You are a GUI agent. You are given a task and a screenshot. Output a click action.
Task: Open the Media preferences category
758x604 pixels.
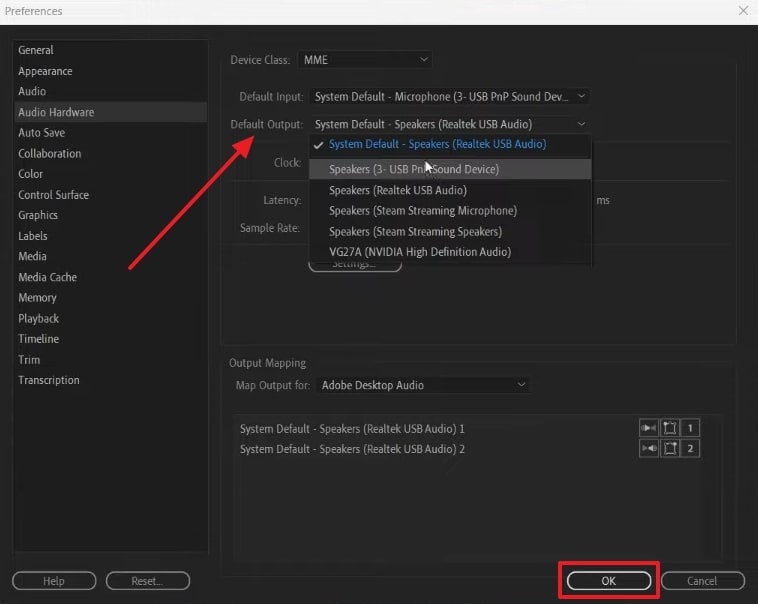click(111, 256)
